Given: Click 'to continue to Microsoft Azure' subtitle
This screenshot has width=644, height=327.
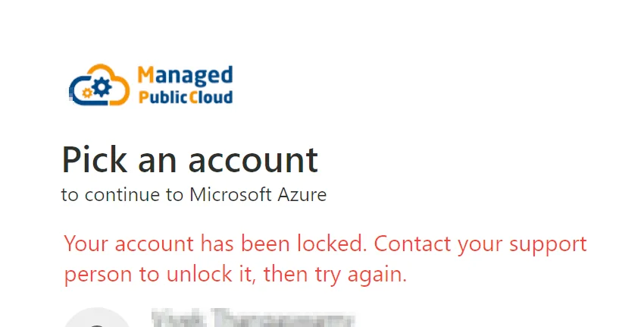Looking at the screenshot, I should [194, 194].
